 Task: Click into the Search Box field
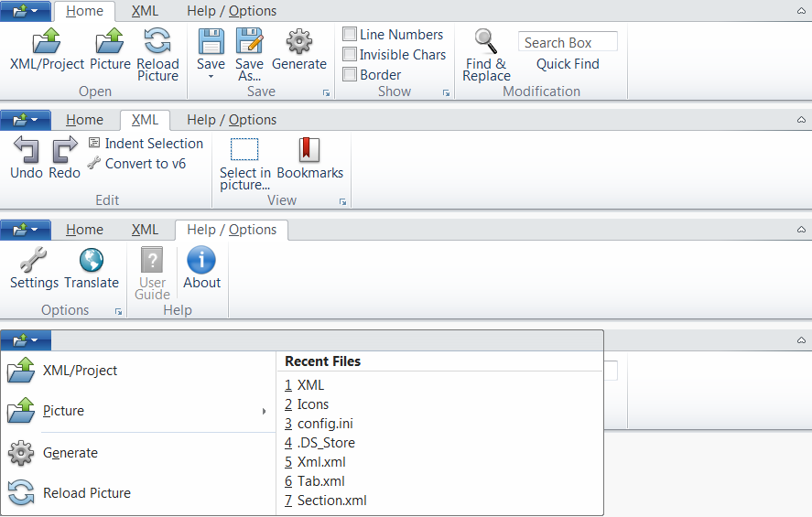(x=568, y=42)
